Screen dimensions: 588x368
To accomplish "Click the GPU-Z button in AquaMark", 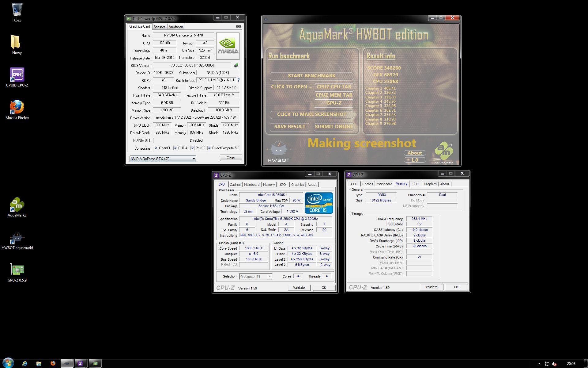I will (334, 103).
